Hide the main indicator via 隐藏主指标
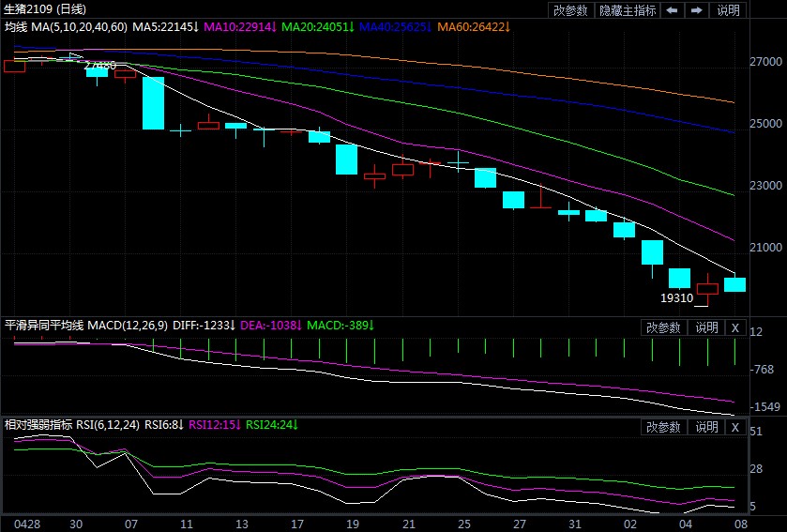Viewport: 787px width, 532px height. [x=628, y=10]
